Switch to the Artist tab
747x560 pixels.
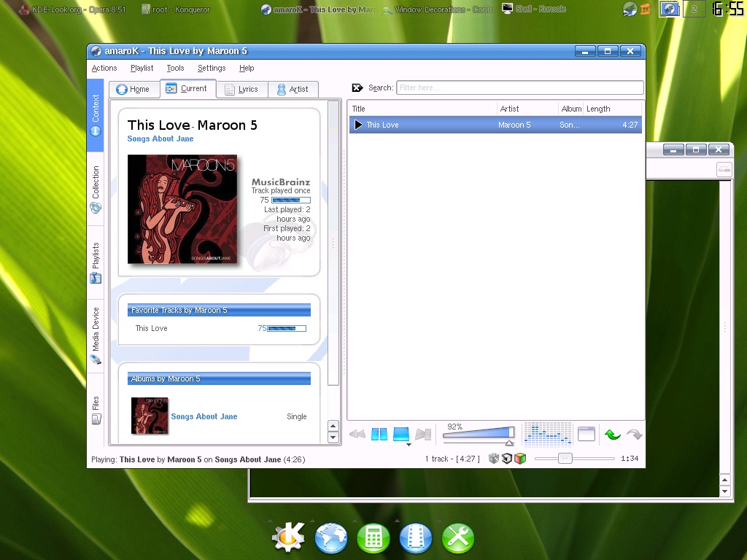click(293, 89)
